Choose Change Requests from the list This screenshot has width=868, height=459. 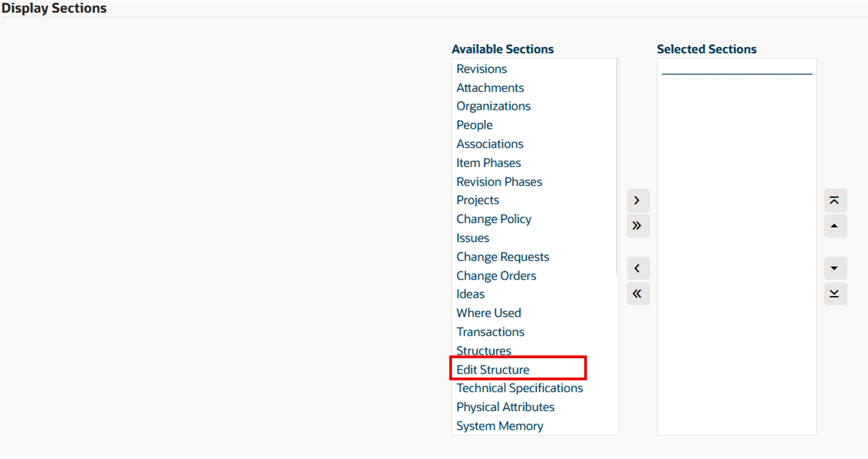pos(503,257)
